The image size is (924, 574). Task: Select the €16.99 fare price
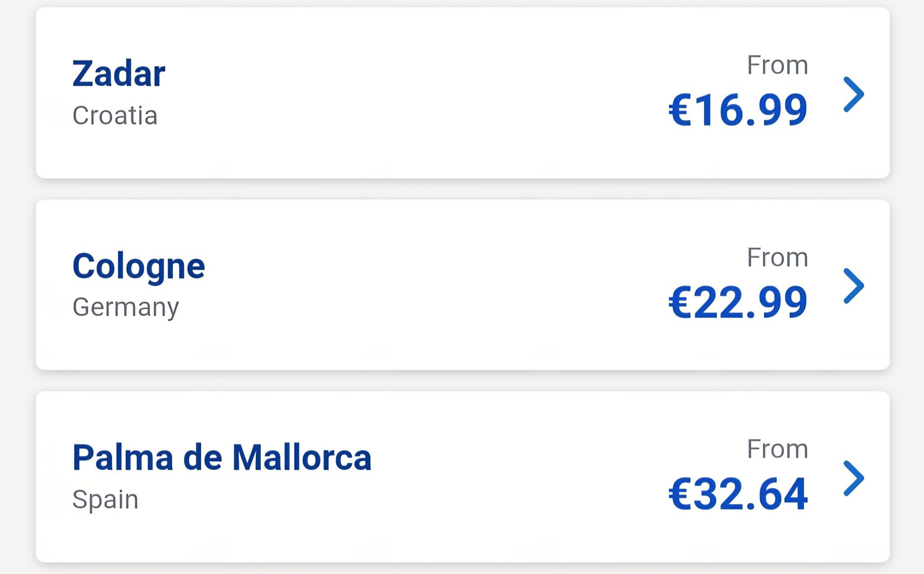(738, 110)
